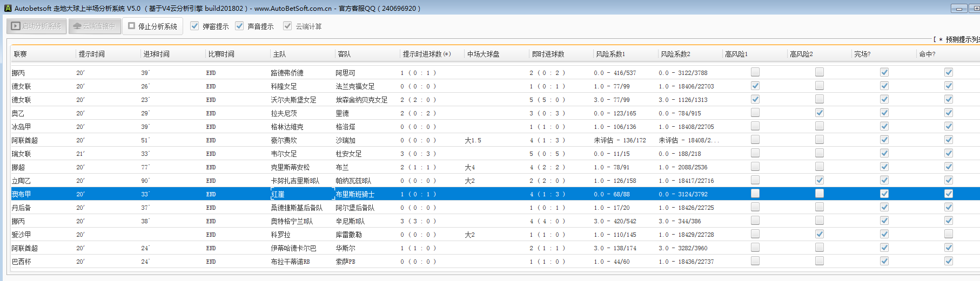Click the play icon on 启动分析系统 button
This screenshot has height=281, width=980.
16,26
